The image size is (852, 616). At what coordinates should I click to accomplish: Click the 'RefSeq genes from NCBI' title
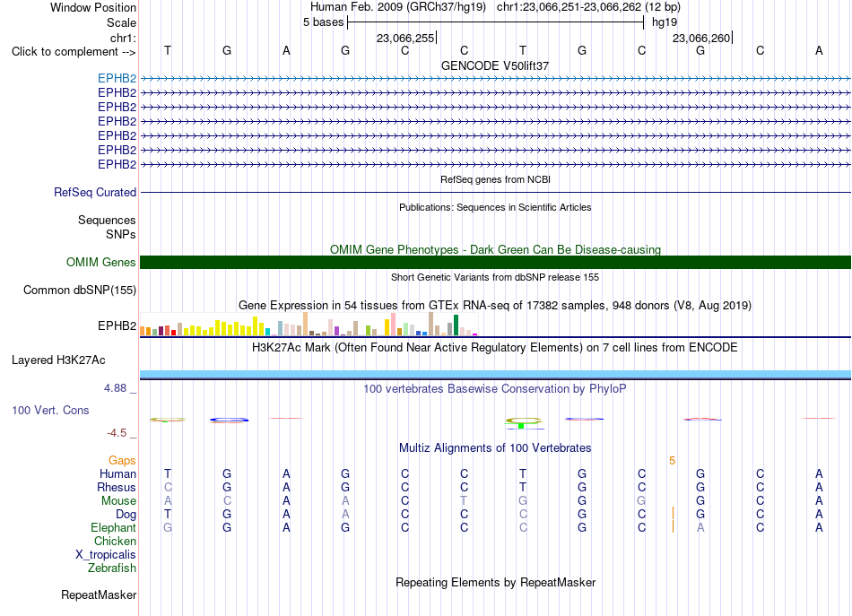coord(495,179)
